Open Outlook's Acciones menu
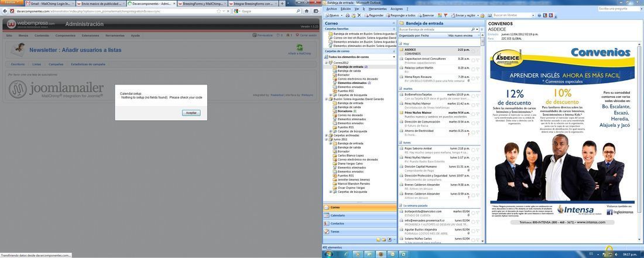 click(x=396, y=9)
